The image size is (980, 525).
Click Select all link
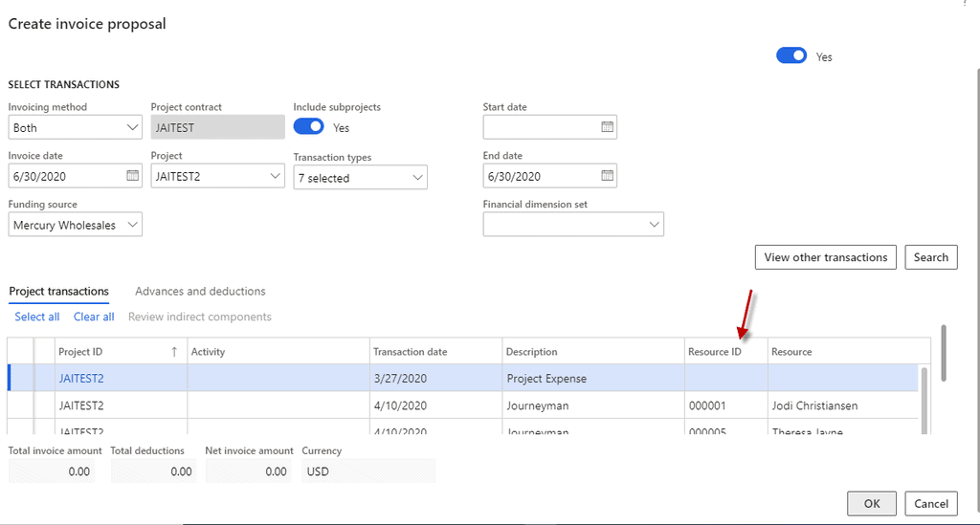tap(37, 317)
